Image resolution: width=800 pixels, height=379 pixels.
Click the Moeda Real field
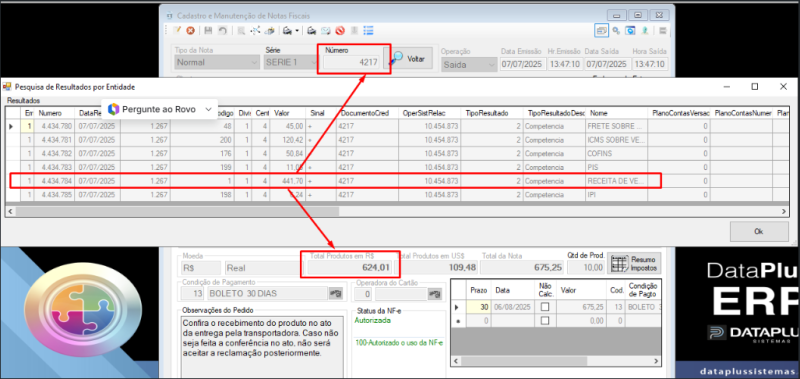pyautogui.click(x=263, y=267)
